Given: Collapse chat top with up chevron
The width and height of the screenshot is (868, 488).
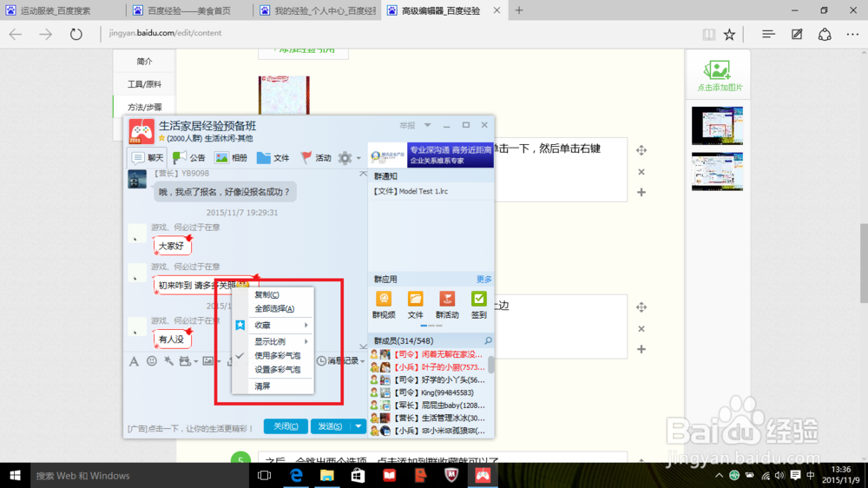Looking at the screenshot, I should pos(363,174).
